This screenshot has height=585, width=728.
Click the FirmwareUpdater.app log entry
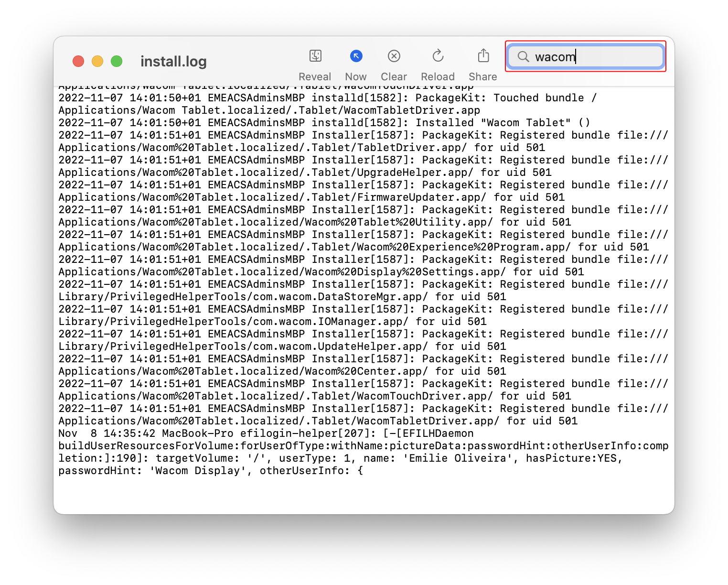311,197
